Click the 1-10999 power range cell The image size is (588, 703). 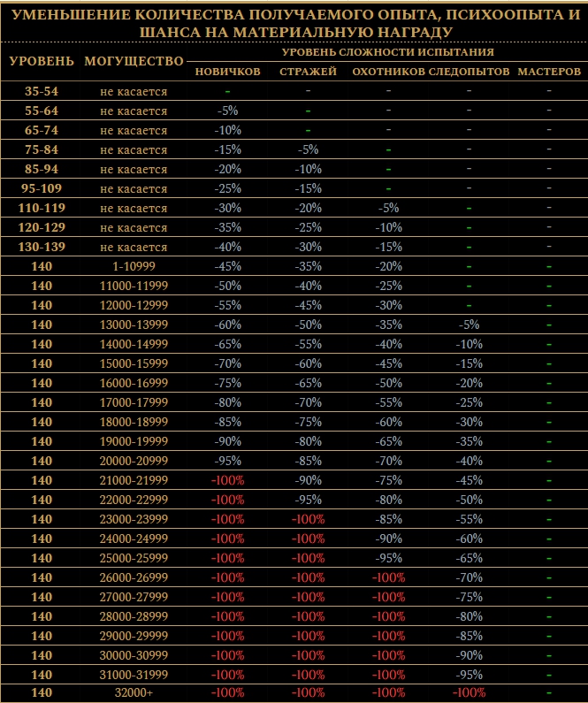[x=134, y=266]
